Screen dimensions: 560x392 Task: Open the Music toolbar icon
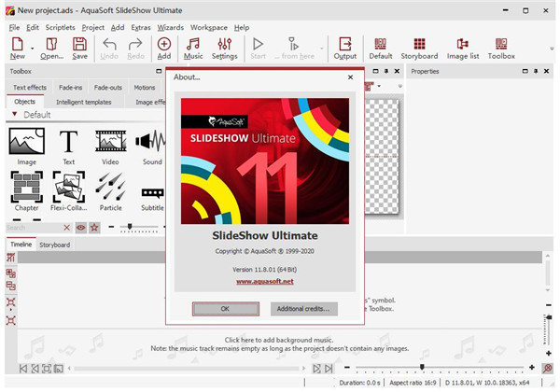pyautogui.click(x=193, y=49)
